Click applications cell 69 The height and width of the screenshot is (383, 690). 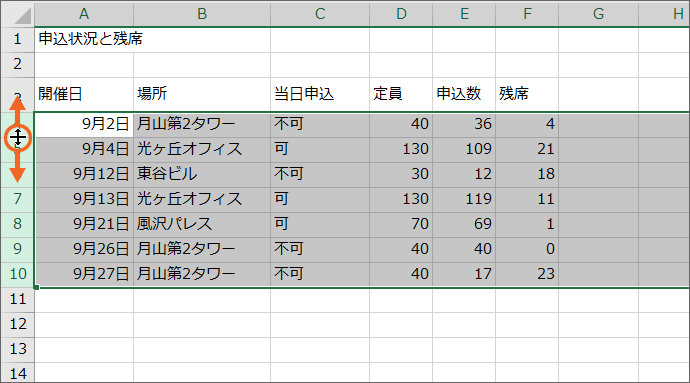coord(464,224)
